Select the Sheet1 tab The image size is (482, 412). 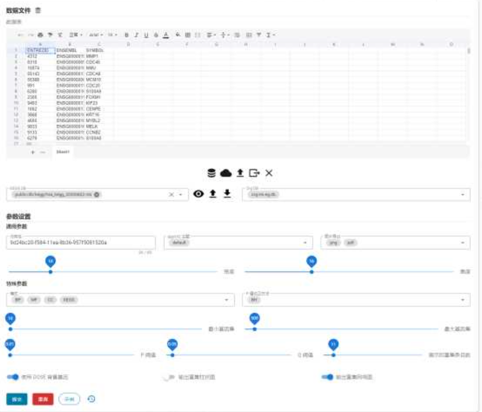tap(63, 152)
